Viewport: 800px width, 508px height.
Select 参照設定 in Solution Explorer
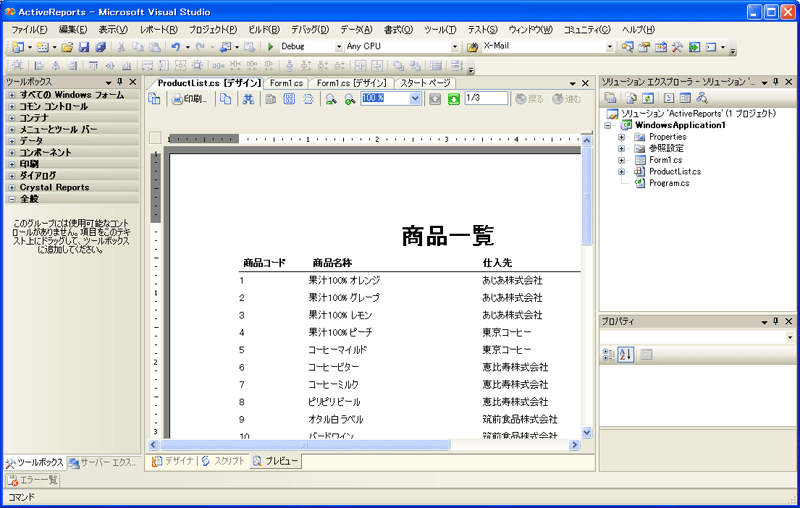tap(666, 148)
